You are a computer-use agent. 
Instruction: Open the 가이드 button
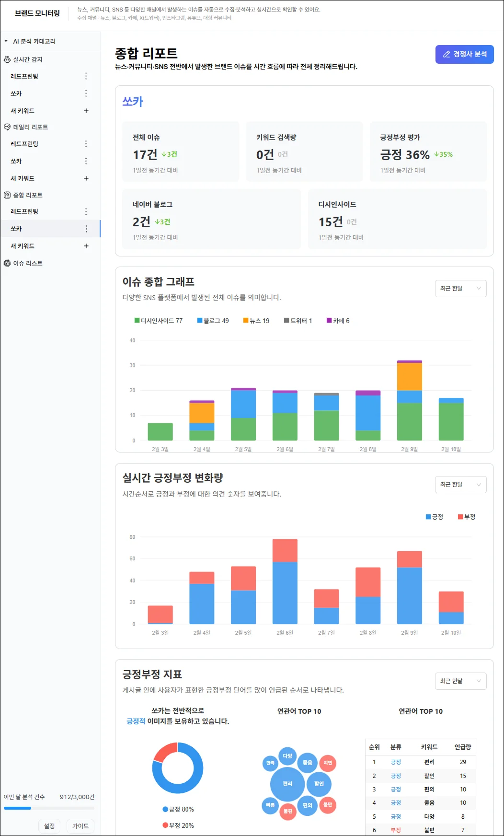click(x=80, y=826)
